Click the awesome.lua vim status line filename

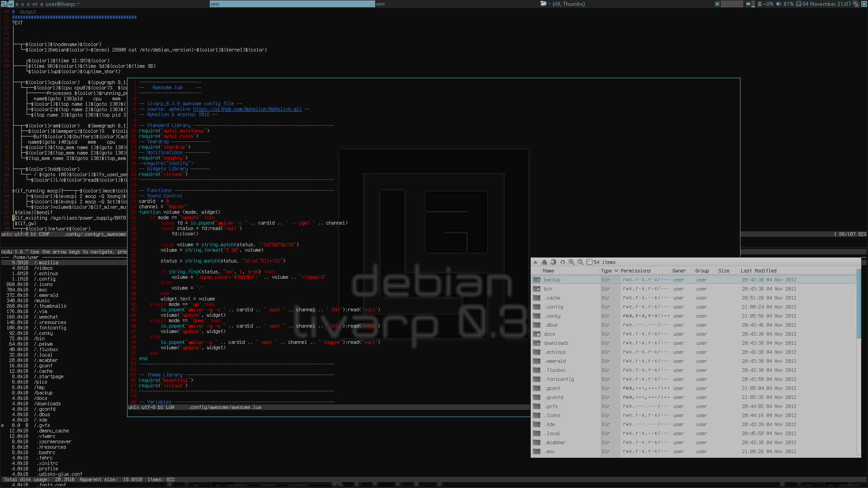click(225, 407)
